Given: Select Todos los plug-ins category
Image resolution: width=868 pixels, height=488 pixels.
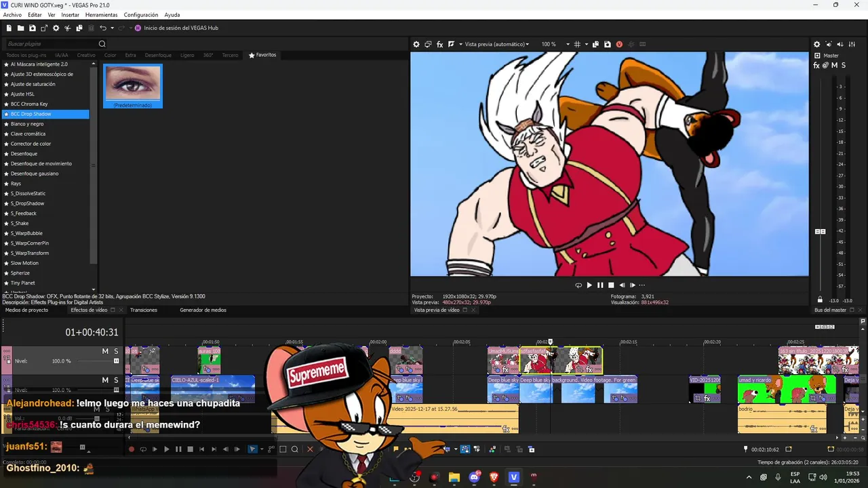Looking at the screenshot, I should tap(26, 55).
